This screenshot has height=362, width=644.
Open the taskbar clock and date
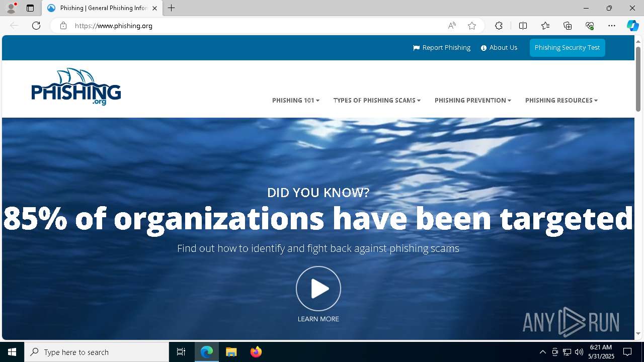[601, 352]
